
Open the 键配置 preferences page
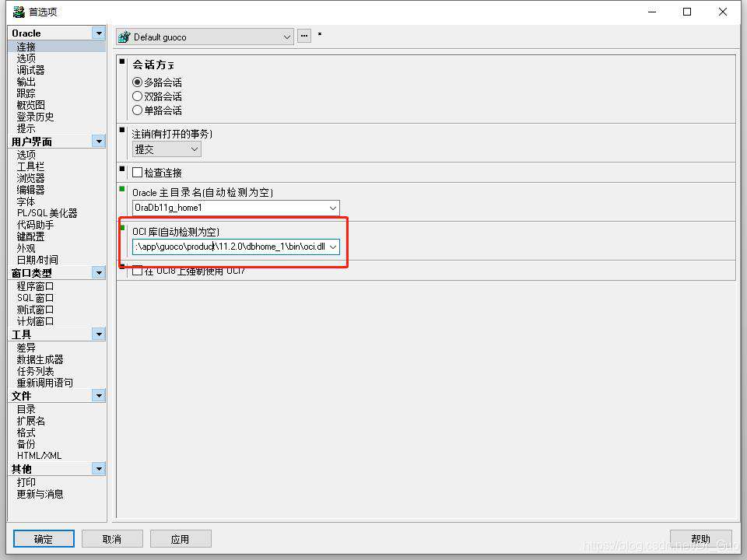[x=30, y=236]
